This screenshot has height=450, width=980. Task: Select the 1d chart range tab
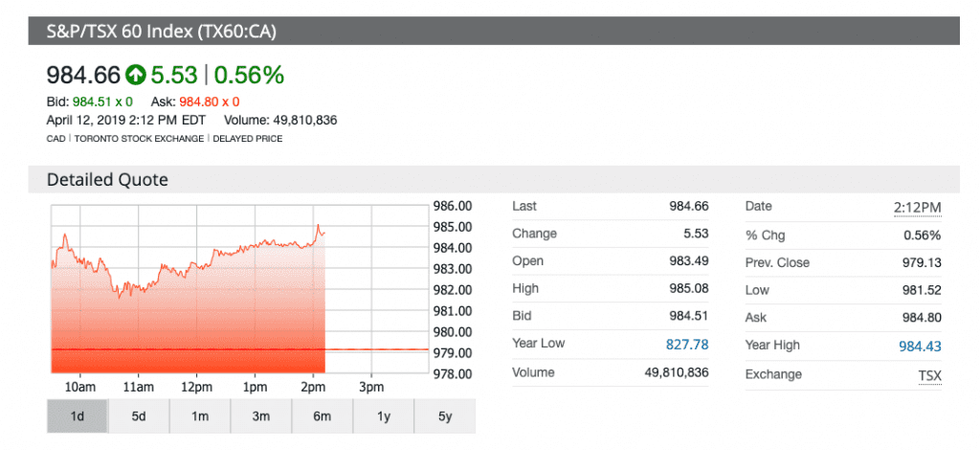pos(77,416)
